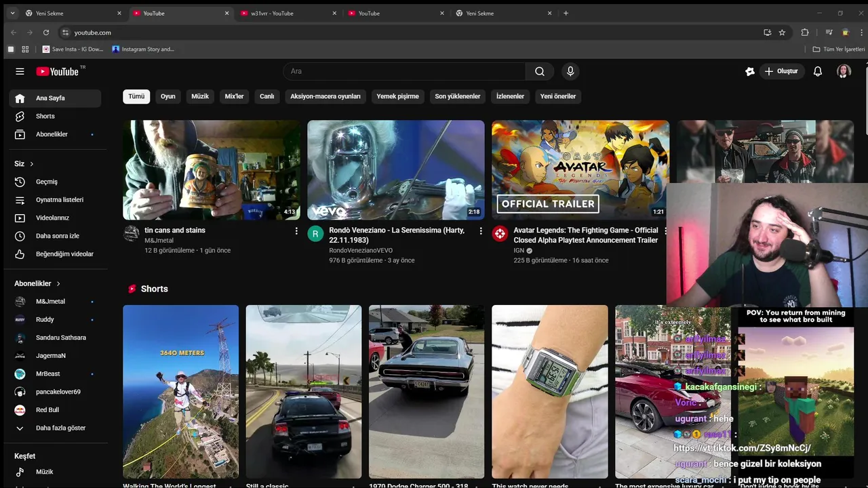This screenshot has width=868, height=488.
Task: Open Abonelikler in the top sidebar section
Action: [x=55, y=134]
